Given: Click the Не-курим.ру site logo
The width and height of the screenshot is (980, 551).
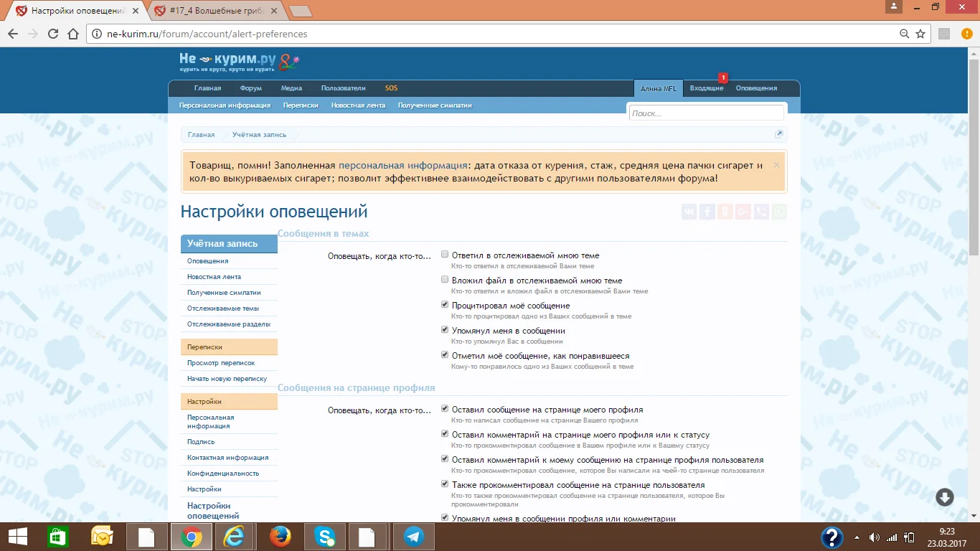Looking at the screenshot, I should click(239, 62).
